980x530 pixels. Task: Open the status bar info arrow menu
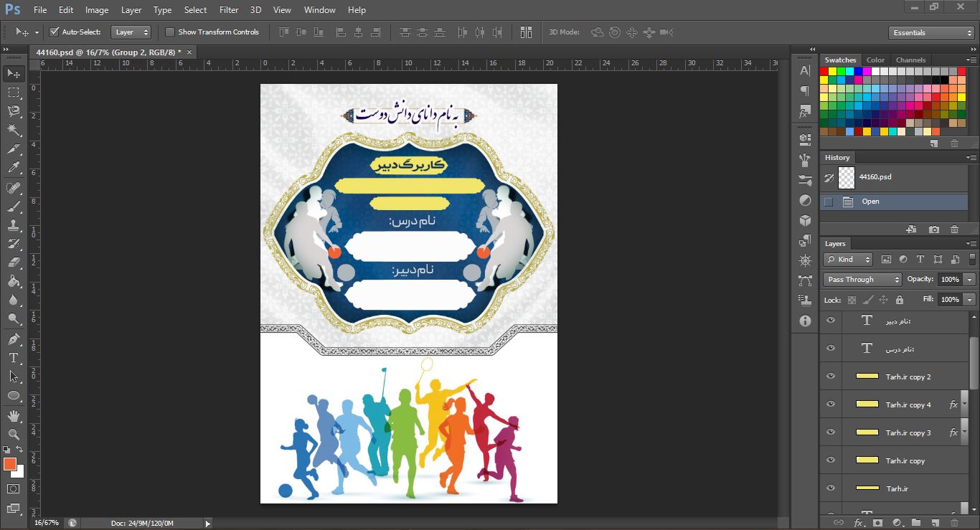pos(208,524)
